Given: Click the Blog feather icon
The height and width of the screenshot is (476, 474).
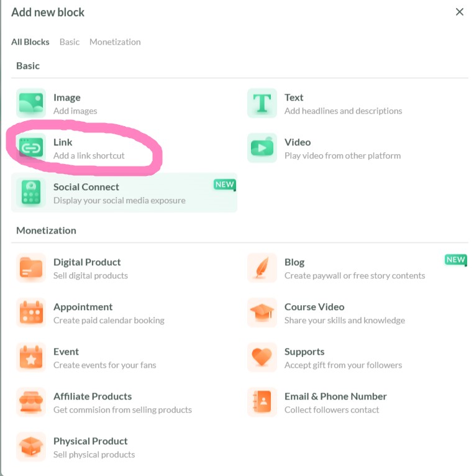Looking at the screenshot, I should pyautogui.click(x=262, y=268).
